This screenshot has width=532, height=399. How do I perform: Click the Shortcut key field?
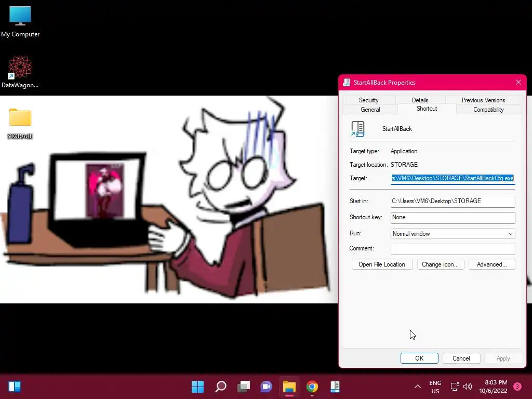[x=453, y=218]
